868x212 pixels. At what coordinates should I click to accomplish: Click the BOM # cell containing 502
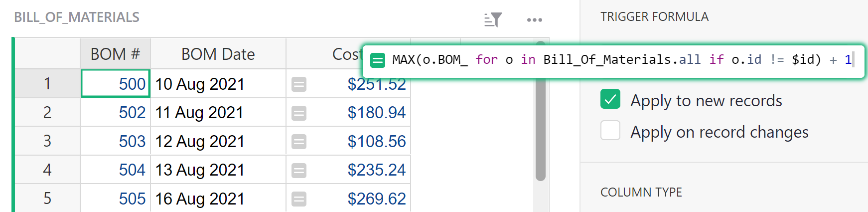point(116,113)
